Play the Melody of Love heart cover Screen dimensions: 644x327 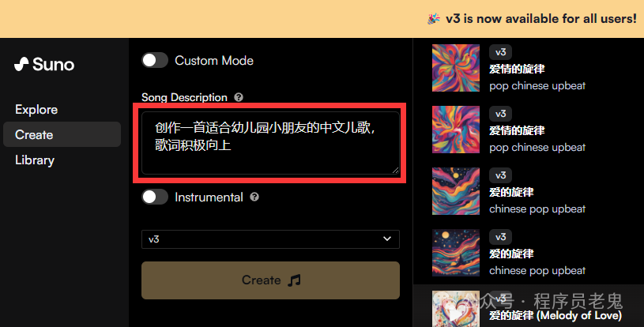pos(455,310)
